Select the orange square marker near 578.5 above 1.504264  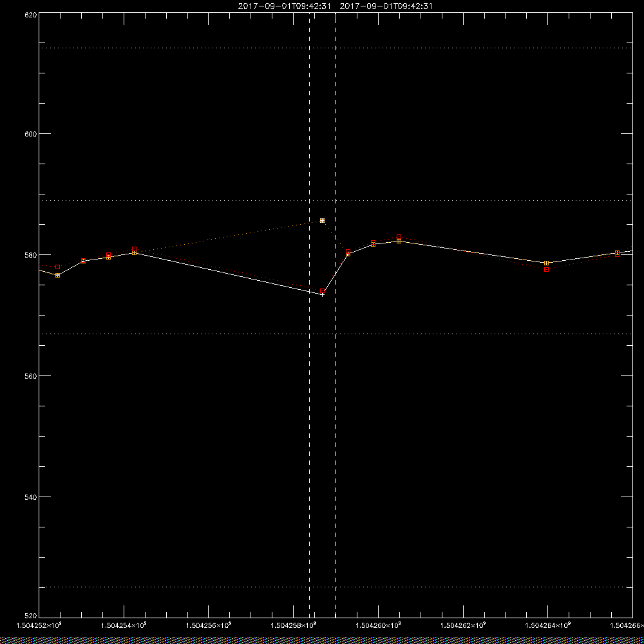[546, 263]
